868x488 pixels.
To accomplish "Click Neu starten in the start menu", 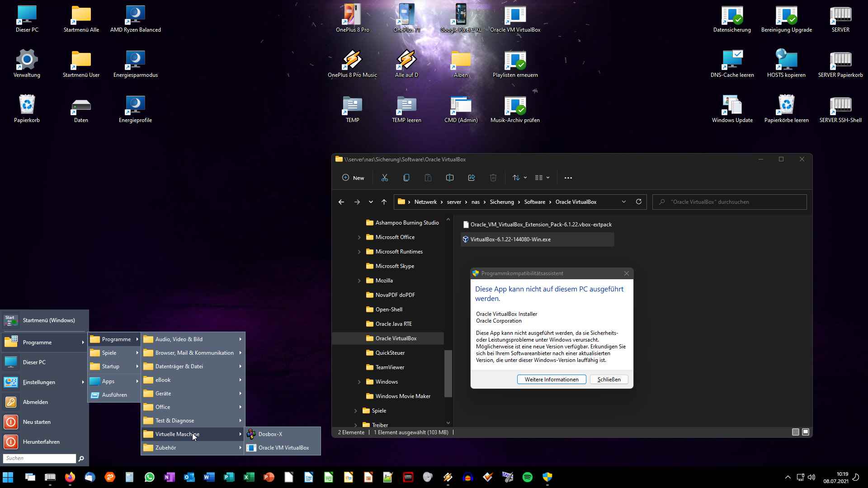I will pos(44,422).
